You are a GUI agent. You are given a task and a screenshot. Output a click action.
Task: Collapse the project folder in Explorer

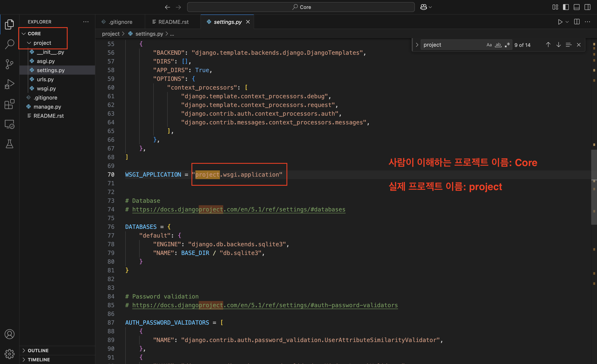[29, 43]
